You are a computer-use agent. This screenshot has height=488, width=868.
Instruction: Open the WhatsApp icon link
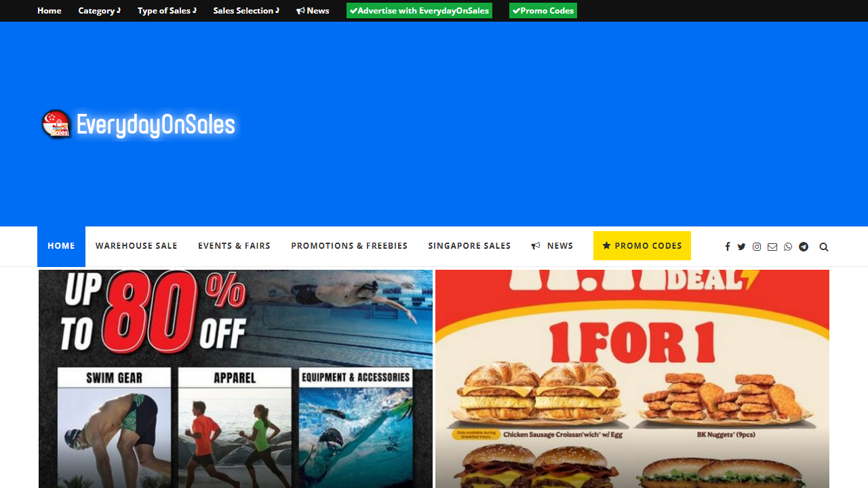point(788,247)
